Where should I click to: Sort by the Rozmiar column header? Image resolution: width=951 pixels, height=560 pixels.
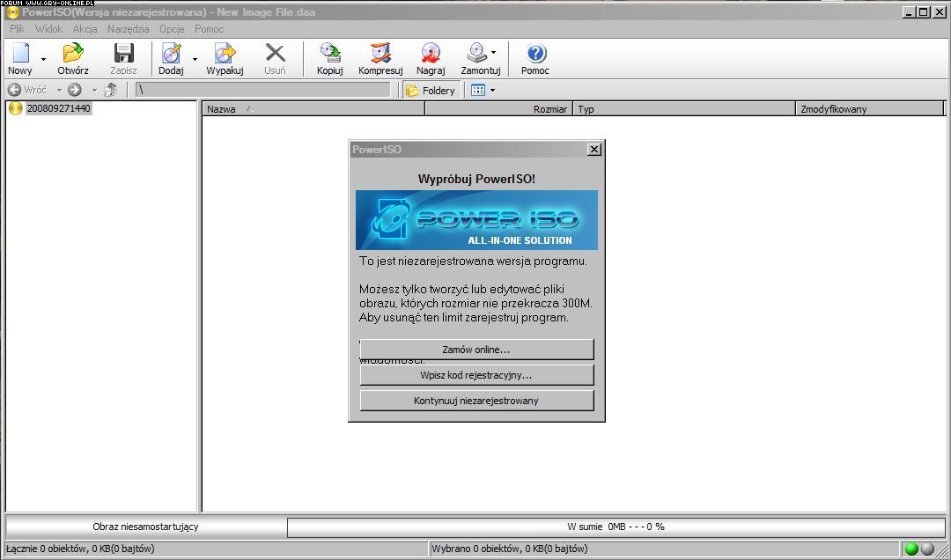tap(498, 109)
